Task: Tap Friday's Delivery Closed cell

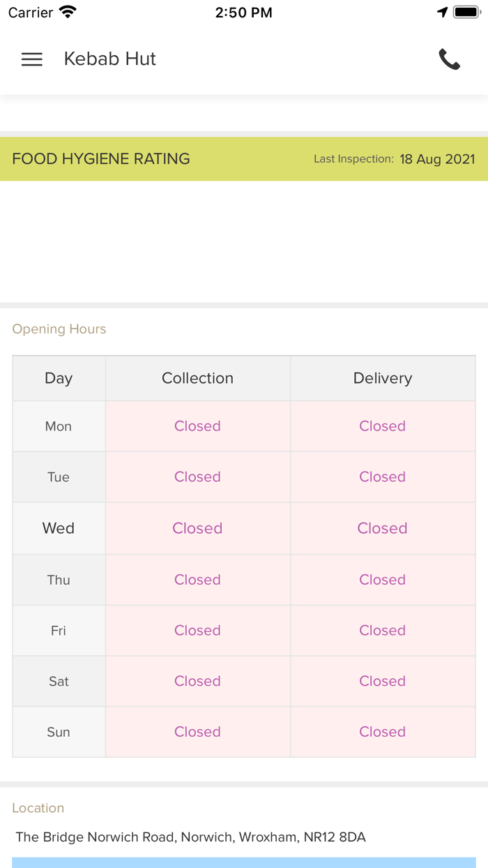Action: [x=382, y=631]
